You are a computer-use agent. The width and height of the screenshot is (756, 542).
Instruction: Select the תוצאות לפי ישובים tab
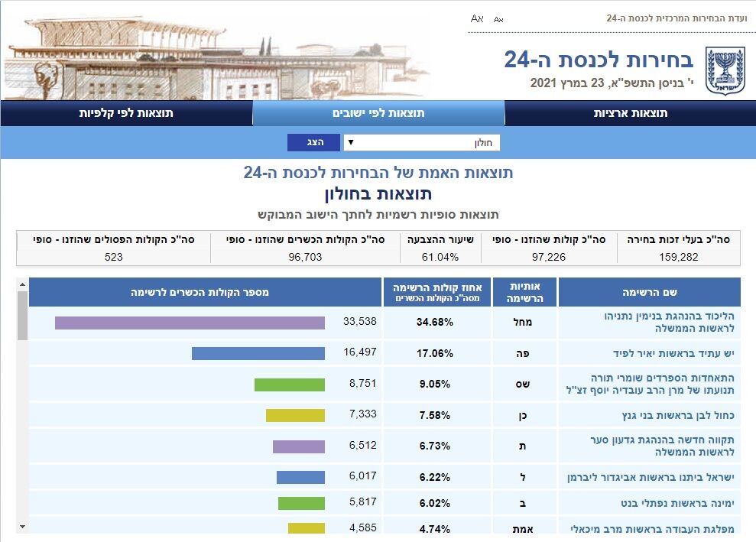tap(378, 113)
